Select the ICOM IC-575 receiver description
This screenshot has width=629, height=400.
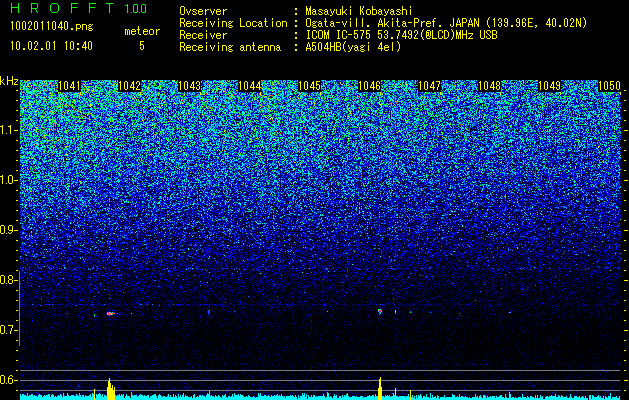click(x=401, y=35)
